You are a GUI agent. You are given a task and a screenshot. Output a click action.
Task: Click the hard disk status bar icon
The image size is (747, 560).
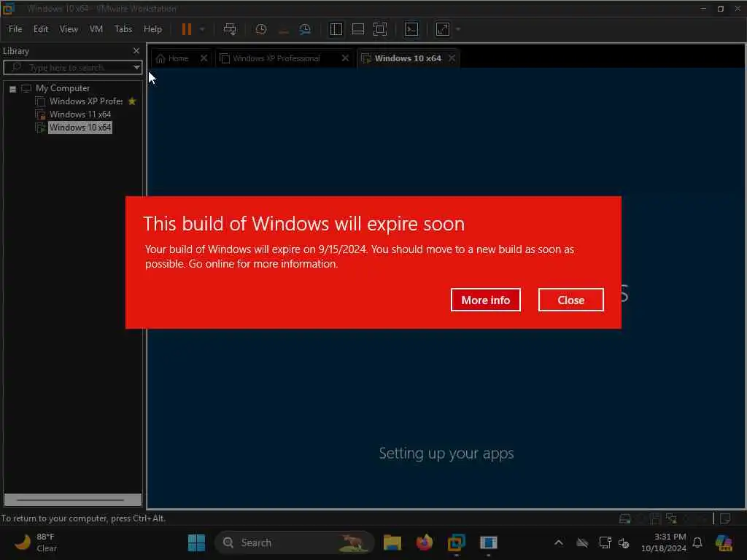[624, 518]
